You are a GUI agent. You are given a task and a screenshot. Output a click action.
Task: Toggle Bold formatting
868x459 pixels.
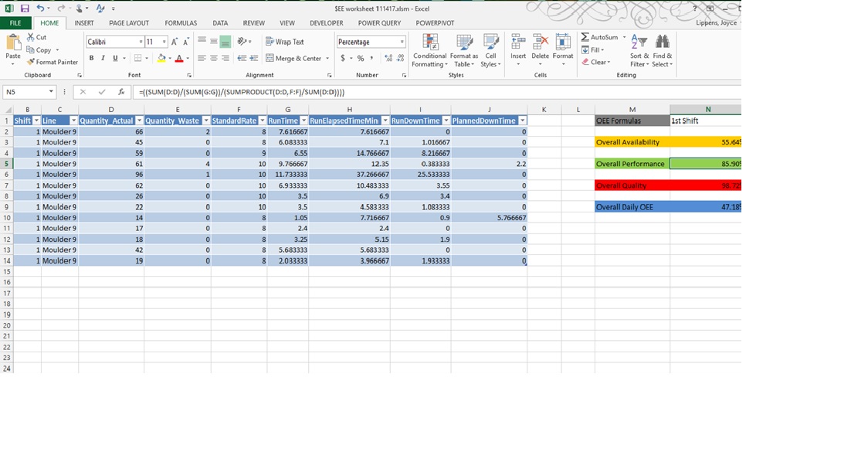(x=91, y=58)
